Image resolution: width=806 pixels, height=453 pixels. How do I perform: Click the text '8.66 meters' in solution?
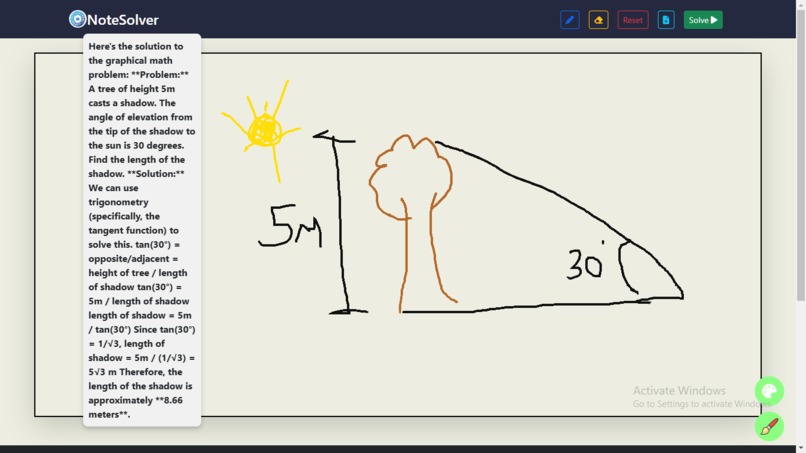[135, 407]
